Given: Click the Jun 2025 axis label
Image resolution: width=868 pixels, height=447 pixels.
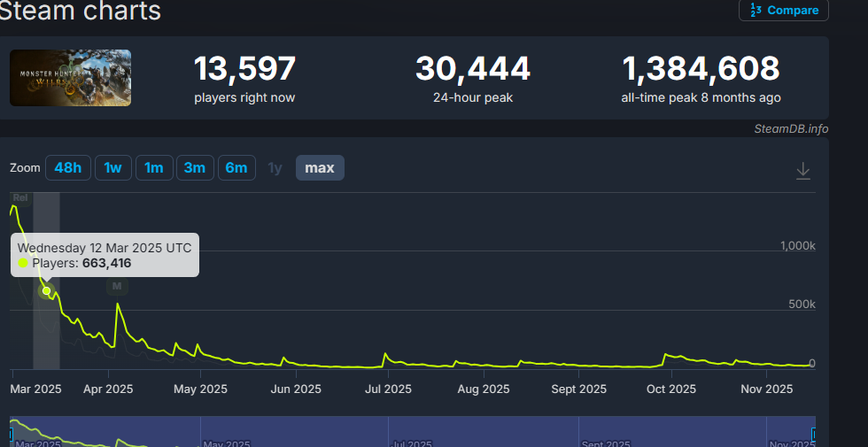Looking at the screenshot, I should [296, 389].
